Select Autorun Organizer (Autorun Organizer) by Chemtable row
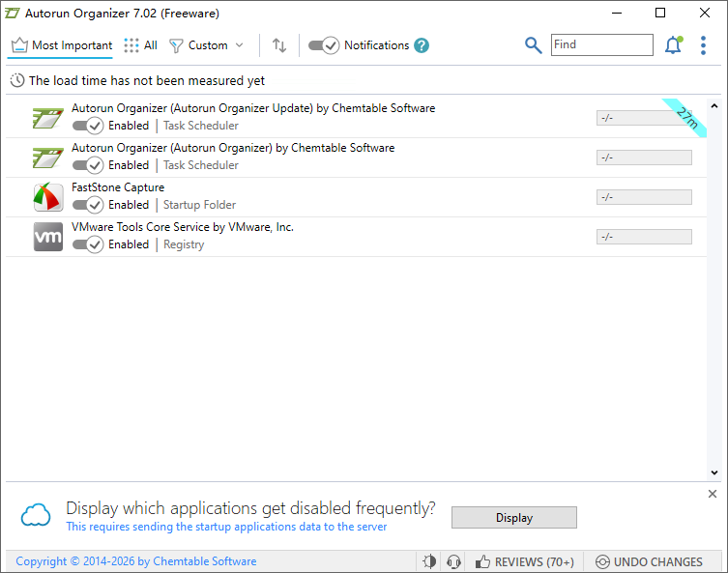728x573 pixels. tap(356, 158)
